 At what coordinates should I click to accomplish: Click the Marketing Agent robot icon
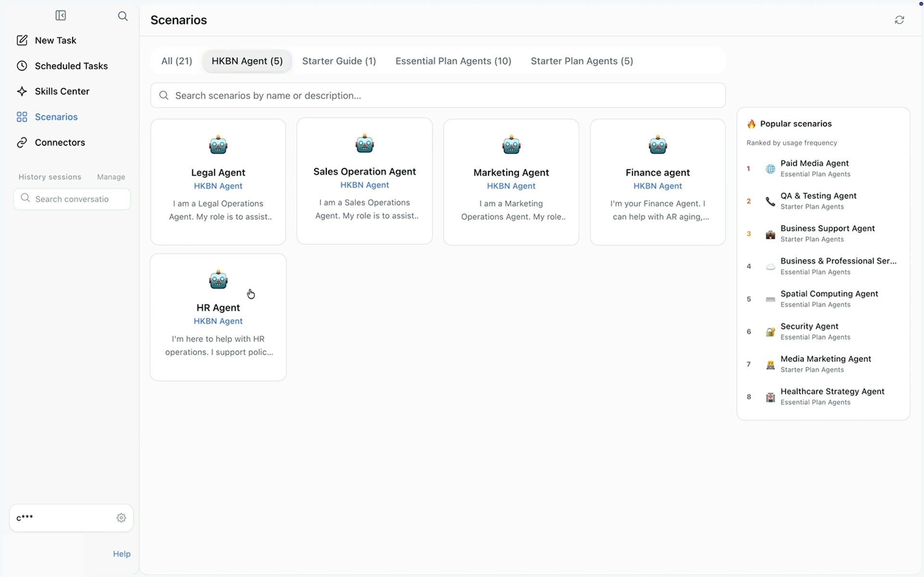[511, 144]
